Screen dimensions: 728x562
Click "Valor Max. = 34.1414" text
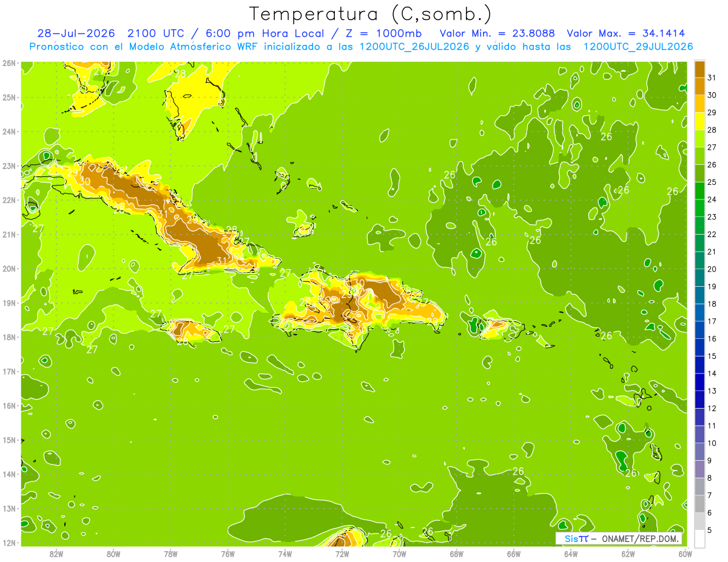626,33
